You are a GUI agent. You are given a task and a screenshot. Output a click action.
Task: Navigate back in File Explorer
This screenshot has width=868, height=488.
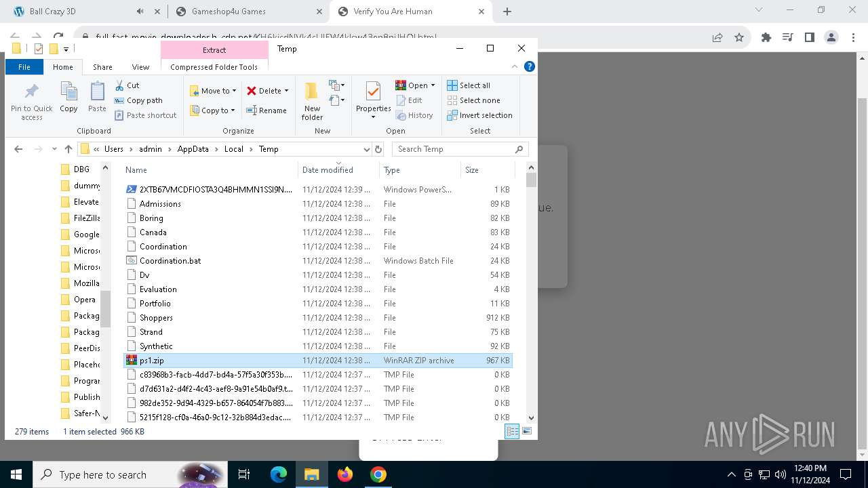18,149
